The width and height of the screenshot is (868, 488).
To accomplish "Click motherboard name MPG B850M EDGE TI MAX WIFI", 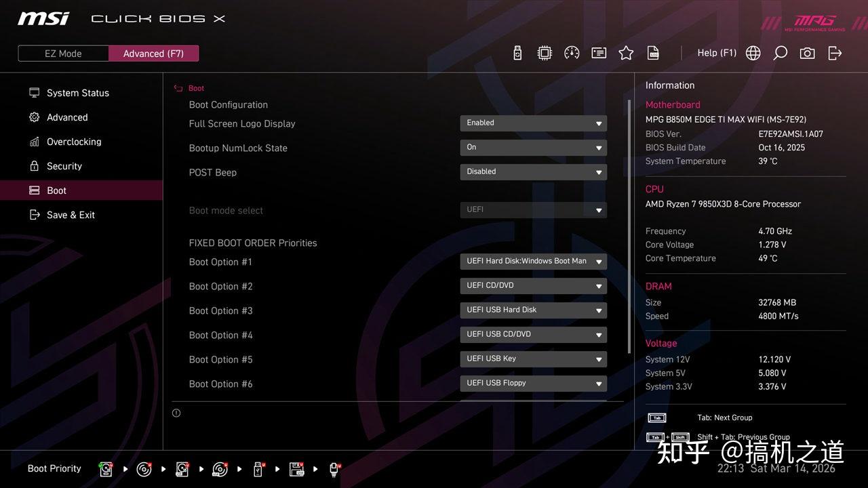I will (x=726, y=120).
